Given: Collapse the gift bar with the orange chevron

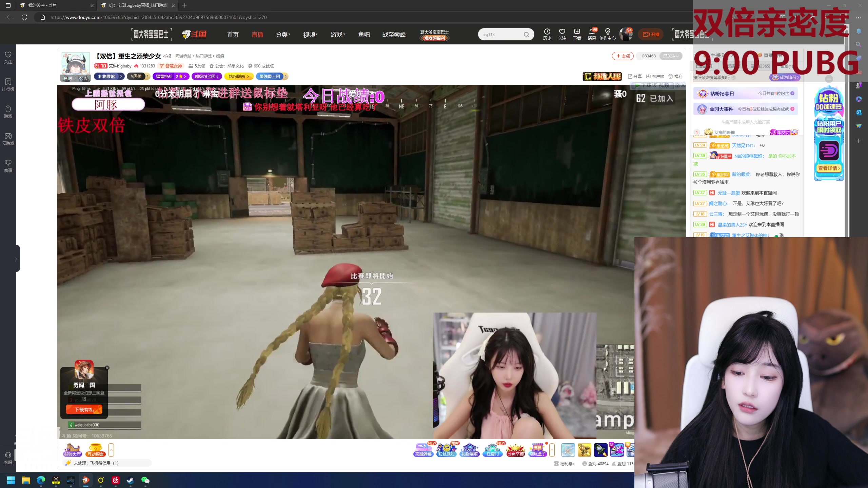Looking at the screenshot, I should tap(552, 450).
